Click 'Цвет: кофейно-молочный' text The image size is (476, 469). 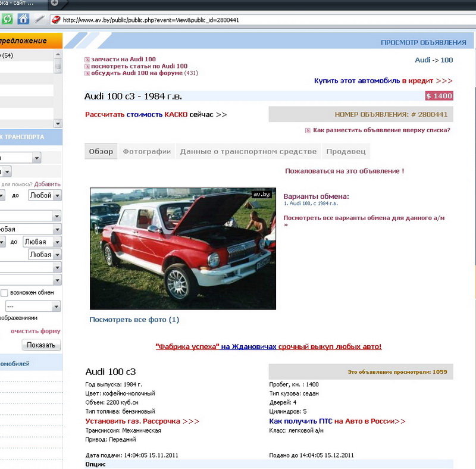pyautogui.click(x=120, y=393)
